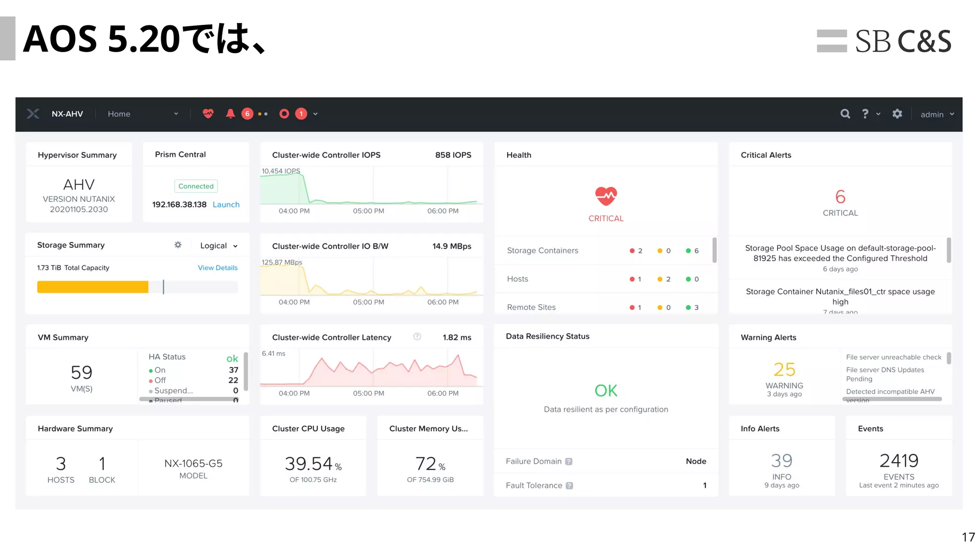
Task: Open the settings gear in top bar
Action: pos(897,114)
